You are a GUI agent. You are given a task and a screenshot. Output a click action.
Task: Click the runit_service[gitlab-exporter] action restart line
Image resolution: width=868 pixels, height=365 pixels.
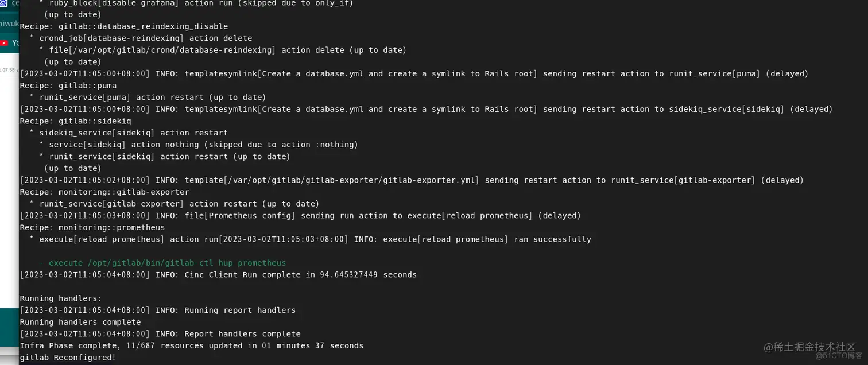click(175, 204)
